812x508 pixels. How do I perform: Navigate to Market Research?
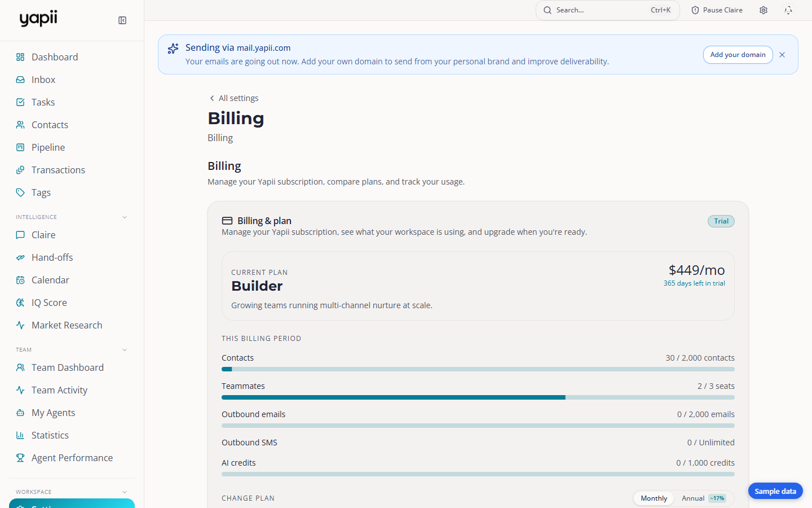[x=72, y=325]
